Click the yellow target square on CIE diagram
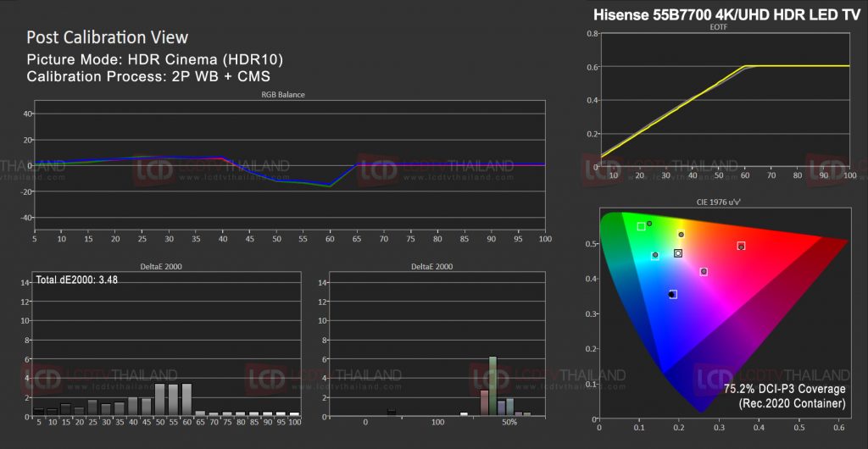 (x=681, y=235)
